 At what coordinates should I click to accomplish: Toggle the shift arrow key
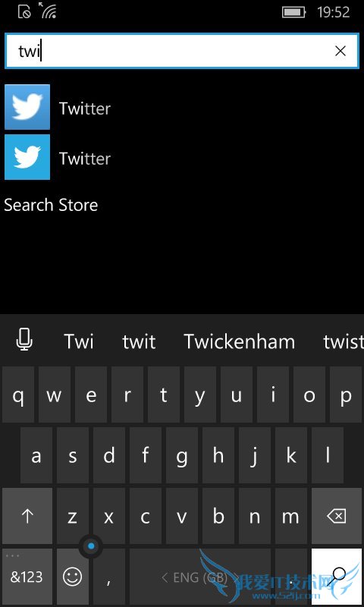coord(27,516)
